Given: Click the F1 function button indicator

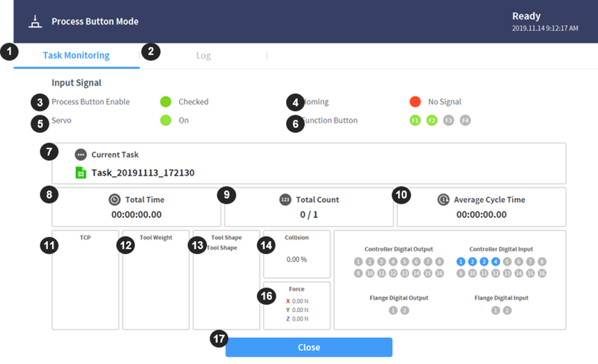Looking at the screenshot, I should point(415,120).
